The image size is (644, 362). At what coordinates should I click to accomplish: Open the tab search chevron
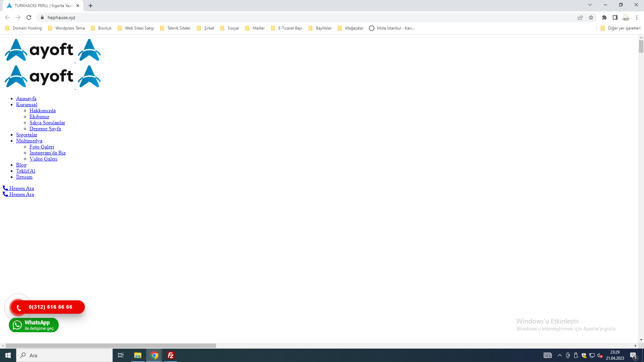pyautogui.click(x=590, y=5)
